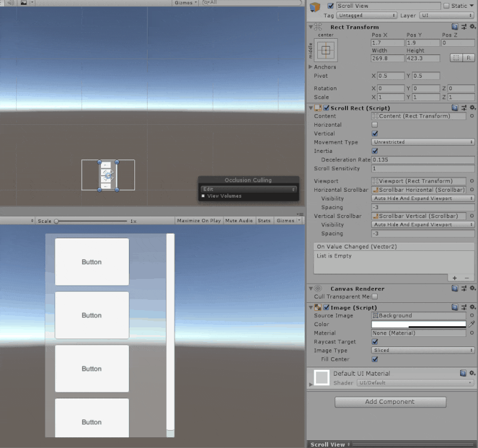Open the Movement Type dropdown
The image size is (478, 448).
[x=422, y=142]
